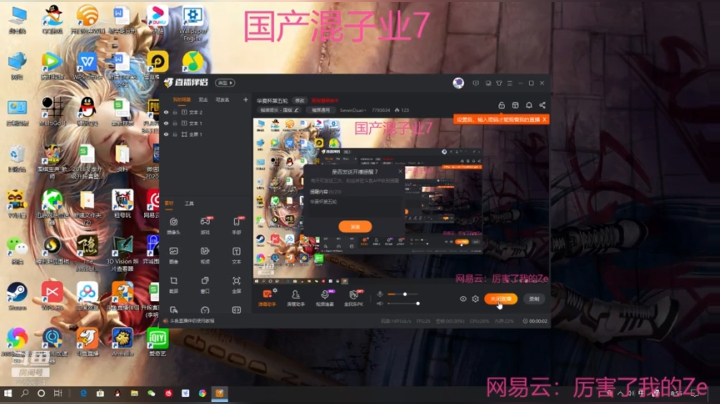Click the plus icon to add a scene
Viewport: 720px width, 404px height.
(x=246, y=100)
